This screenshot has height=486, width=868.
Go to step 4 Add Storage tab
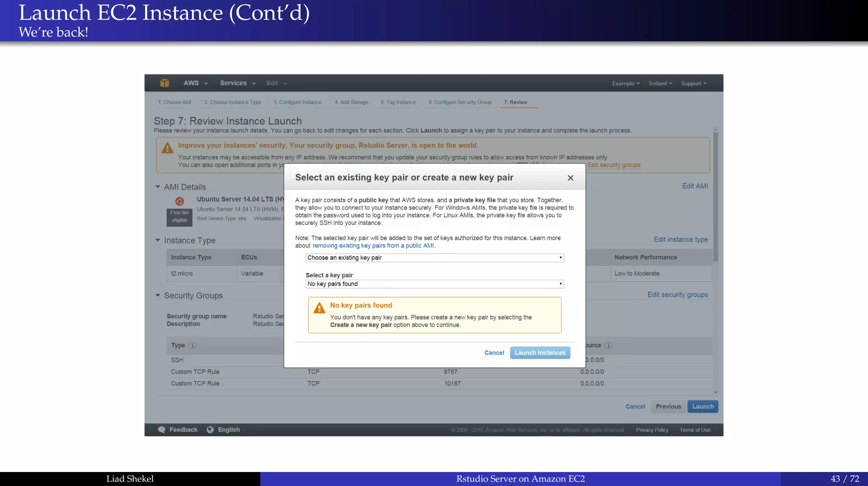coord(351,102)
